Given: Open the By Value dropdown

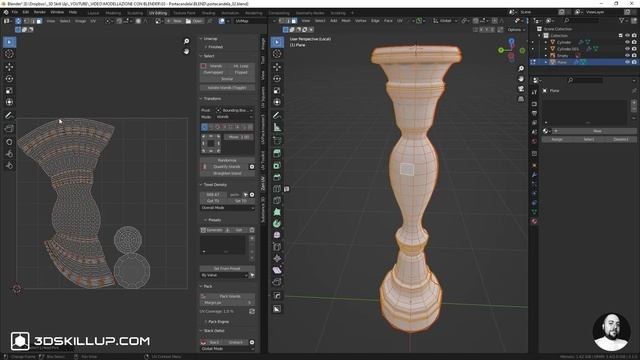Looking at the screenshot, I should click(224, 275).
